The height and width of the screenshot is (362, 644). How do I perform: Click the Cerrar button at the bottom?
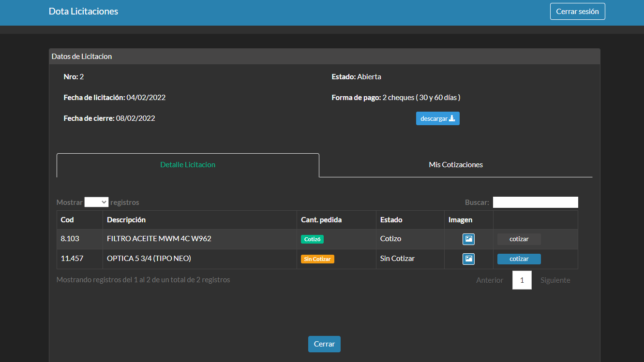(x=324, y=344)
